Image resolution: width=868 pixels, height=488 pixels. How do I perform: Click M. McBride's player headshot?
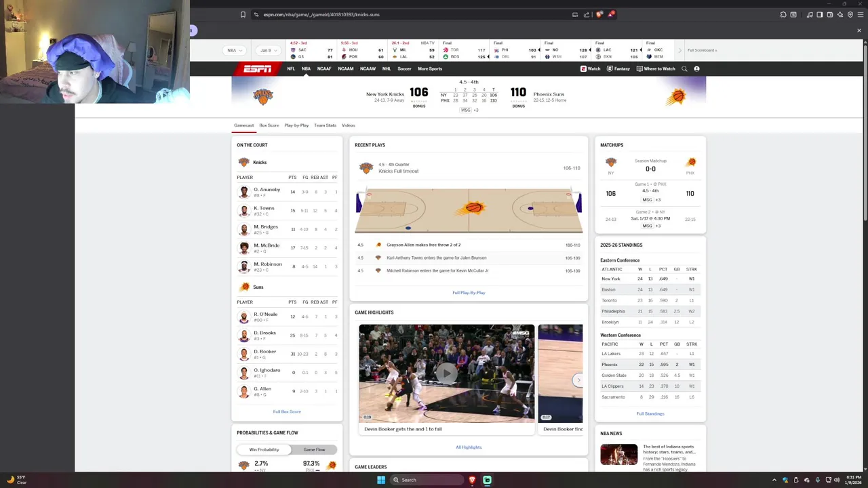point(244,248)
